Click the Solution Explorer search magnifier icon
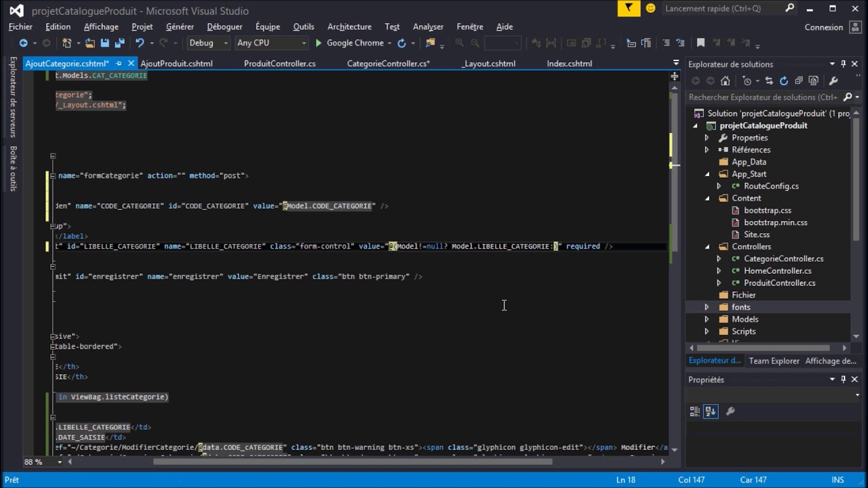Screen dimensions: 868x488 pos(848,97)
